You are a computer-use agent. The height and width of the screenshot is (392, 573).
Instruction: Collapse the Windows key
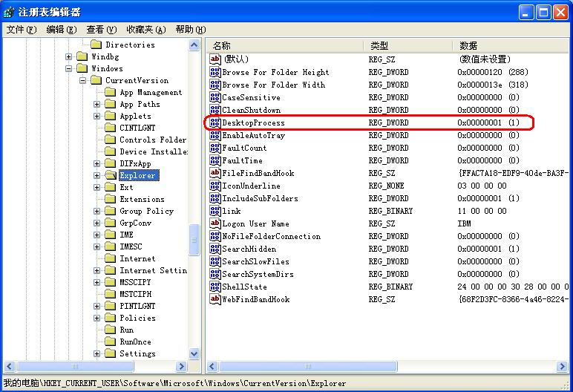point(69,68)
